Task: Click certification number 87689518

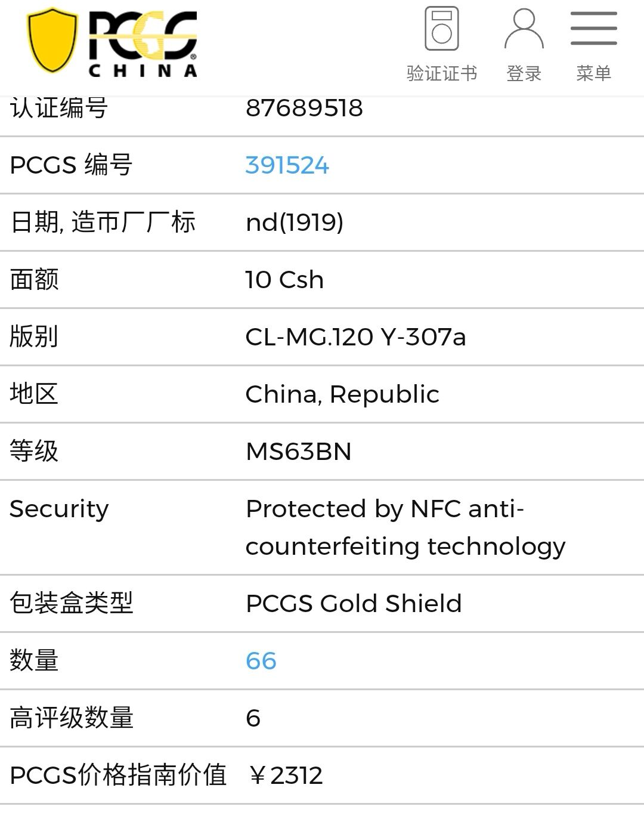Action: (304, 108)
